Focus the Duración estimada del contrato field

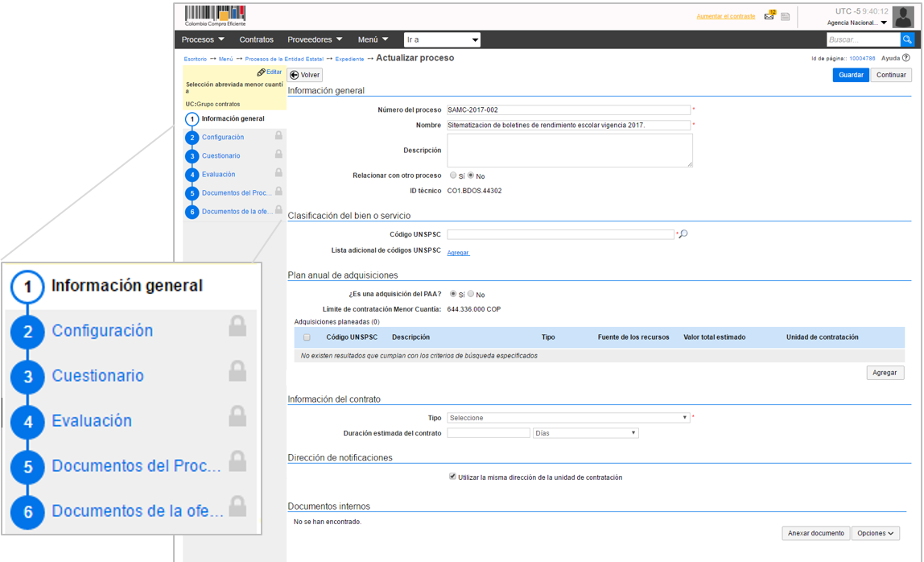(489, 433)
